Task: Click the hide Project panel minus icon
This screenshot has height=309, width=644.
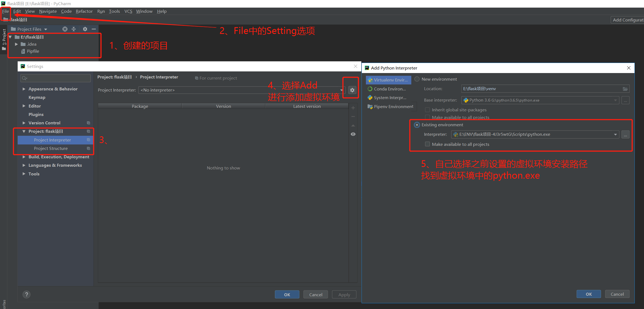Action: click(94, 29)
